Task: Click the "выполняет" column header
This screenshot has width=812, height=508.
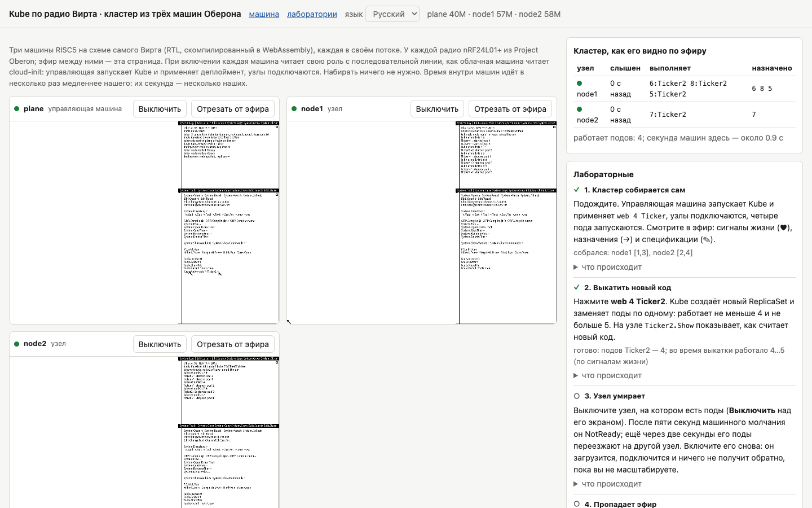Action: [670, 68]
